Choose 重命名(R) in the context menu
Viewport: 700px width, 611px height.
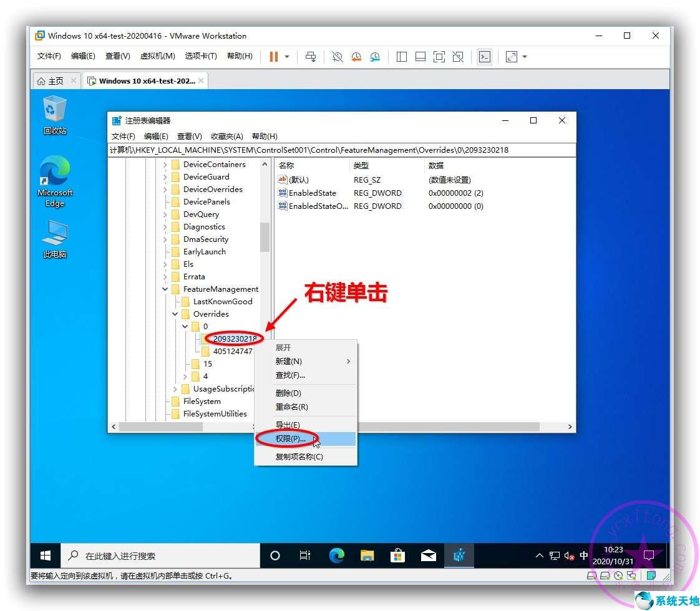[x=305, y=407]
